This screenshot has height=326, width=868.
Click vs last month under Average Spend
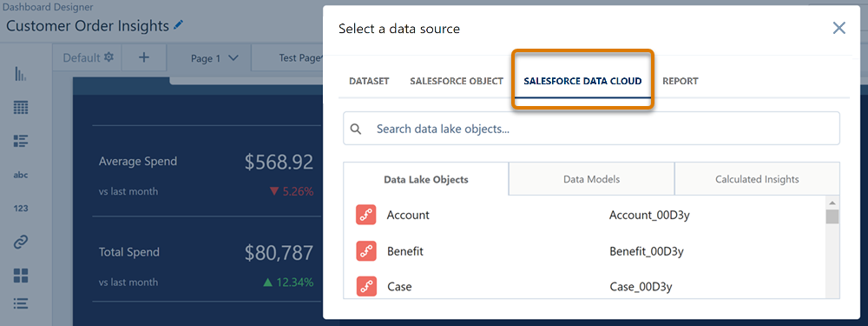point(128,191)
